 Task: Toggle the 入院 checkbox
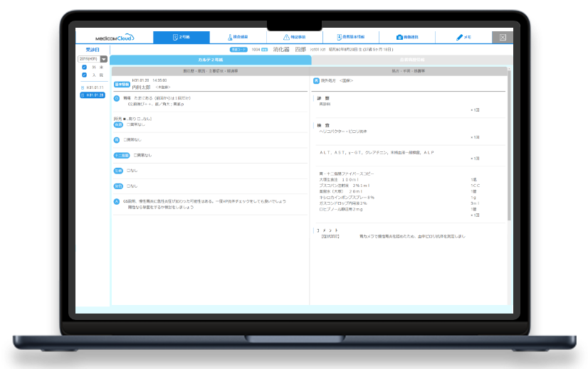pyautogui.click(x=84, y=75)
